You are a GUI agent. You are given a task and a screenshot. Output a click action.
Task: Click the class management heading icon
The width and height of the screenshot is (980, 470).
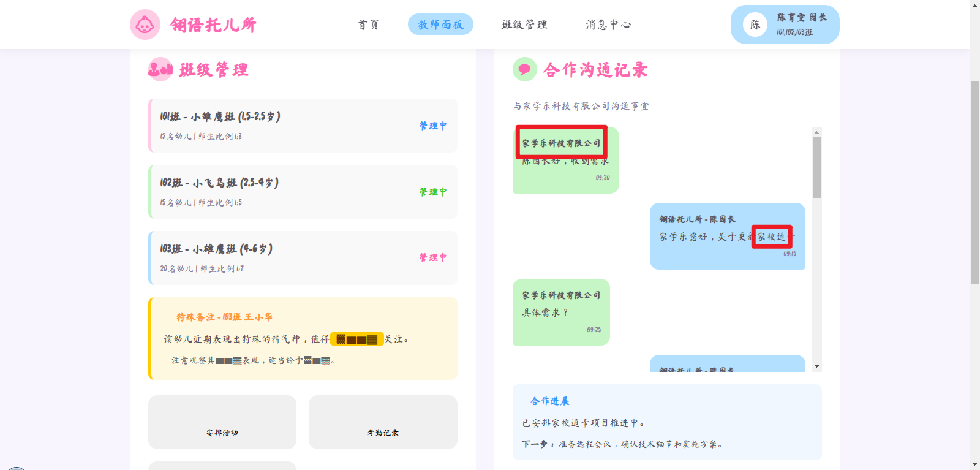[160, 69]
